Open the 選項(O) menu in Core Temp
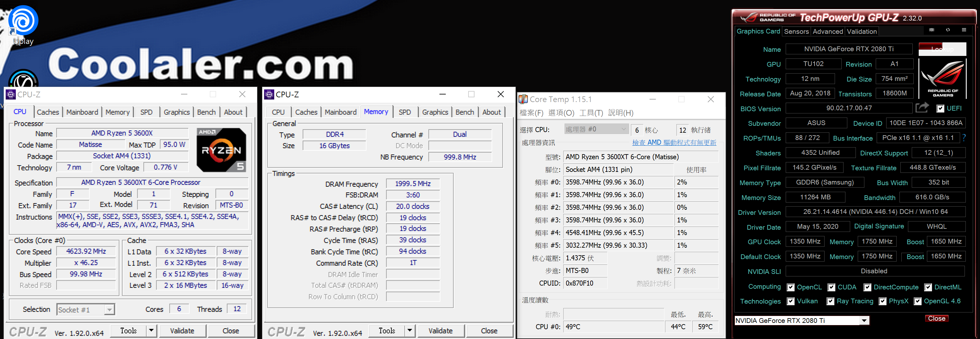This screenshot has width=980, height=339. pyautogui.click(x=561, y=113)
